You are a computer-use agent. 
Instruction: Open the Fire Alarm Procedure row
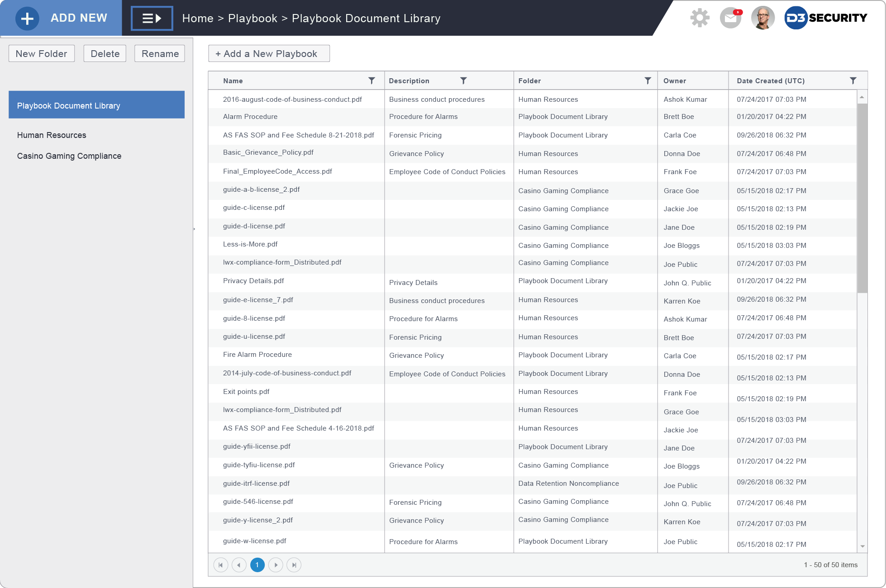tap(257, 355)
